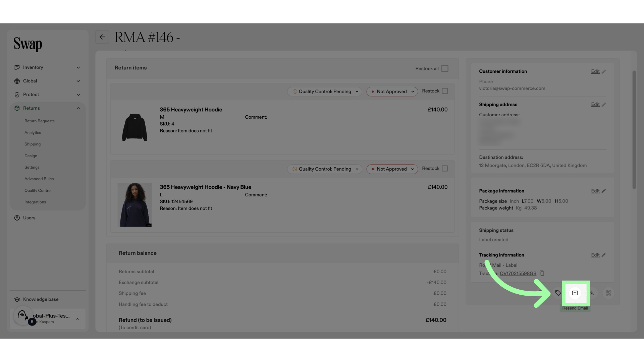This screenshot has width=644, height=362.
Task: Open the Advanced Rules menu item
Action: pos(39,179)
